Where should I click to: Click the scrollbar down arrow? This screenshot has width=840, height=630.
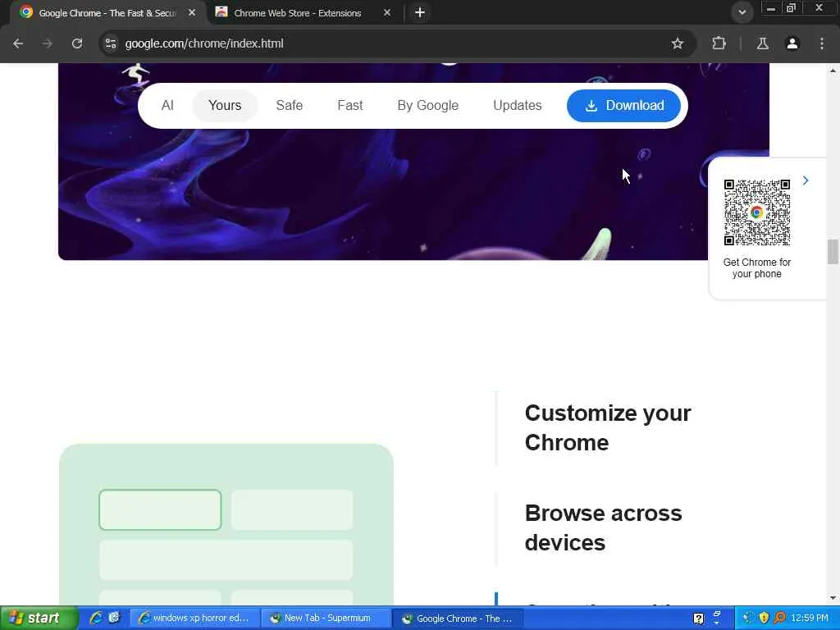tap(833, 598)
